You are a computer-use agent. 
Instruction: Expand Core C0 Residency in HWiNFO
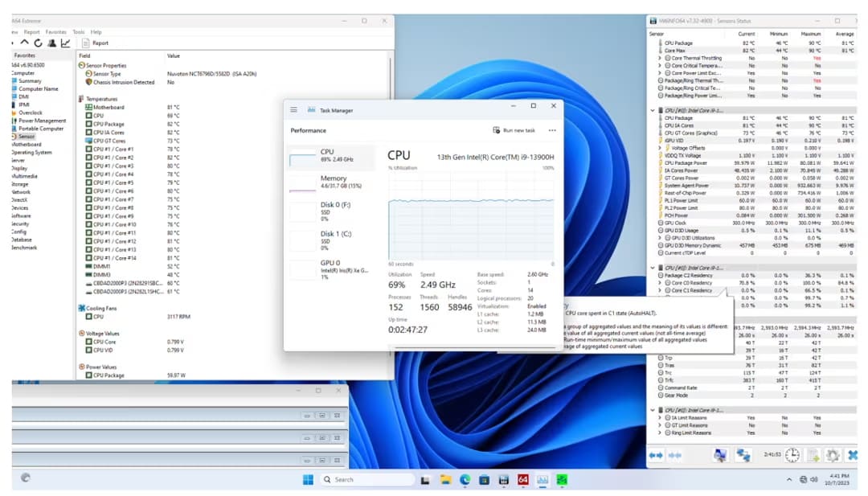[659, 283]
